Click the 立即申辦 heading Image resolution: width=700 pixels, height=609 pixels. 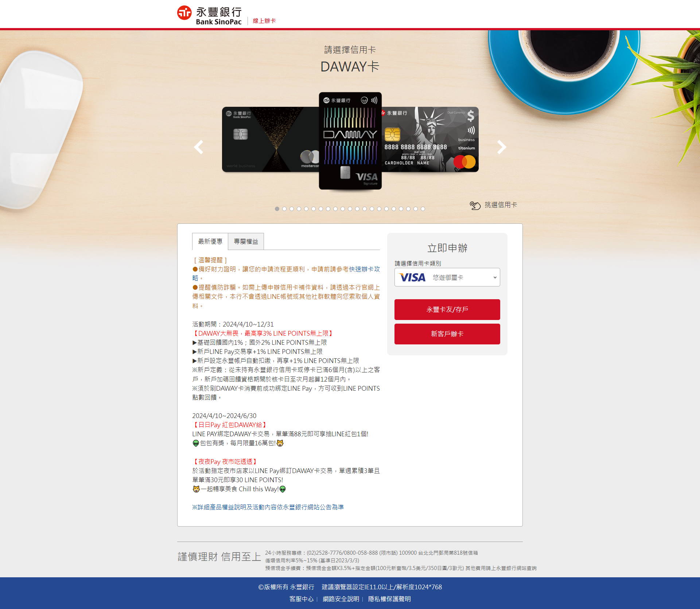click(447, 248)
